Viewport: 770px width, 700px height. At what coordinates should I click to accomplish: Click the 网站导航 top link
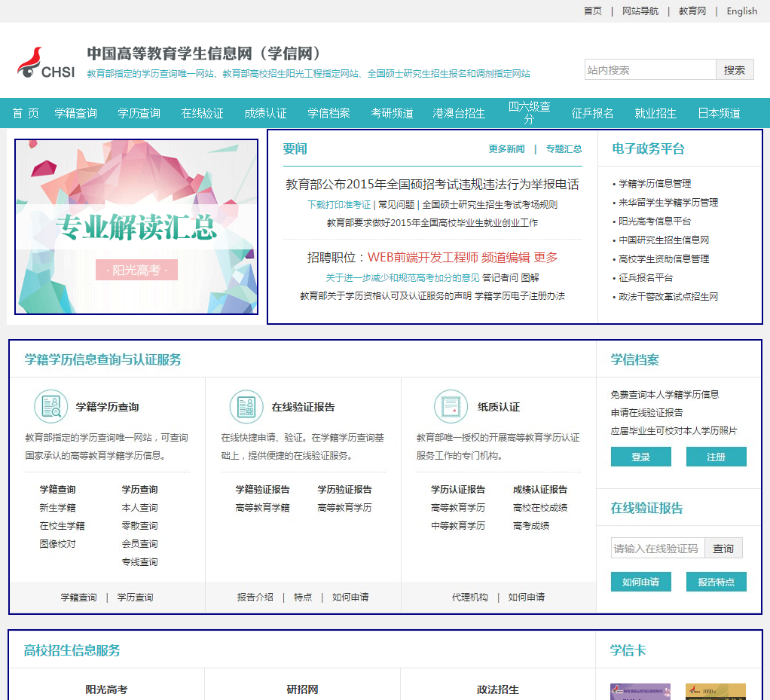click(x=640, y=11)
